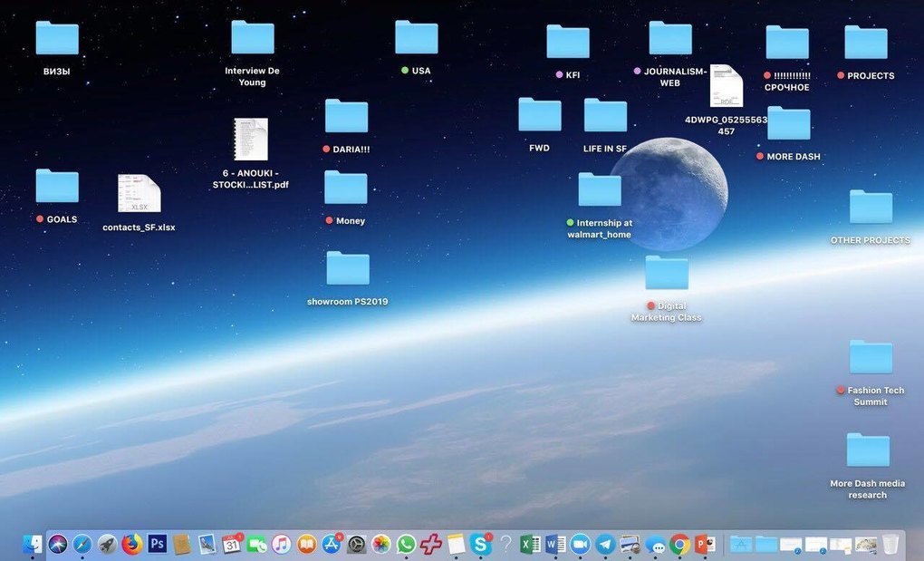Click the red cross app icon in Dock

pos(431,544)
